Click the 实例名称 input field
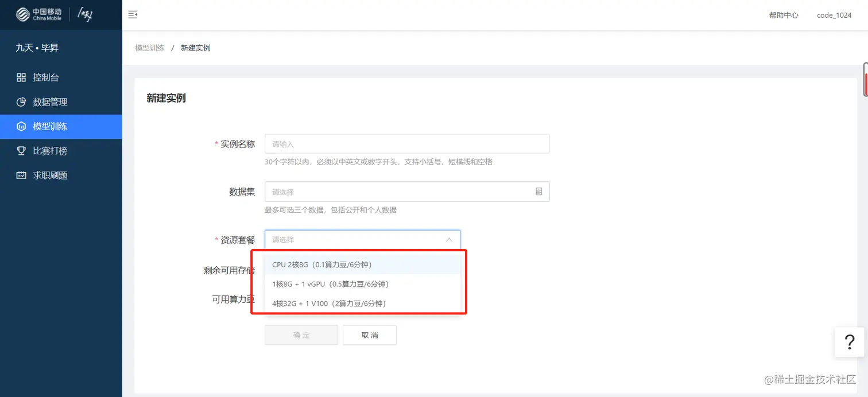Screen dimensions: 868x397 [407, 143]
